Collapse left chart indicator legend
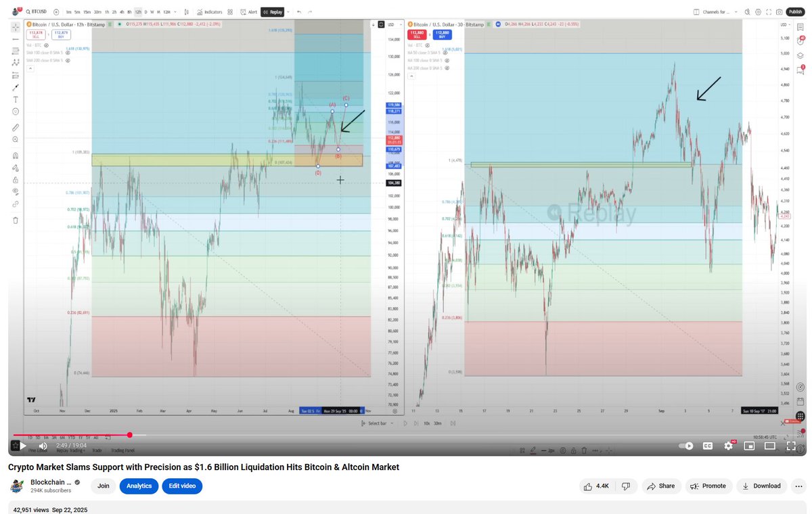Screen dimensions: 812x514 coord(29,68)
